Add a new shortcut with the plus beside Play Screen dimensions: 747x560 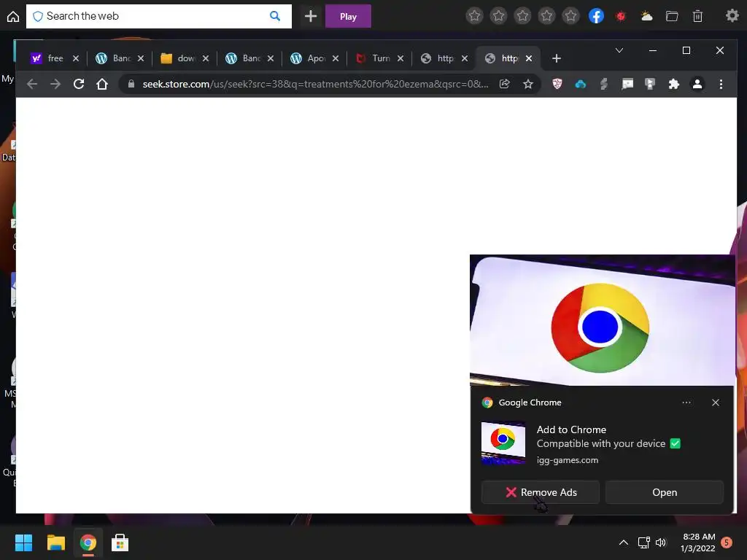point(311,16)
